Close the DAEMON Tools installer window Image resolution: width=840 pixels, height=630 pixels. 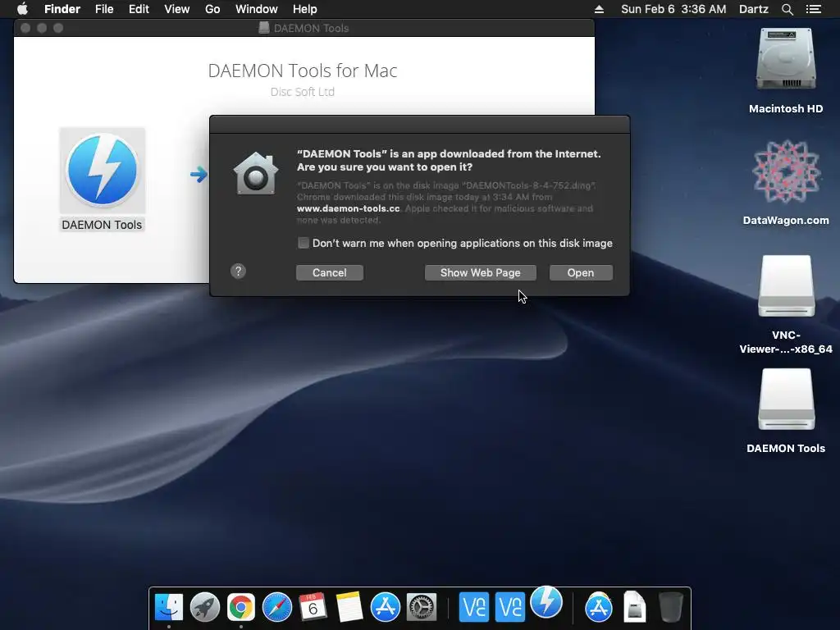pos(25,28)
